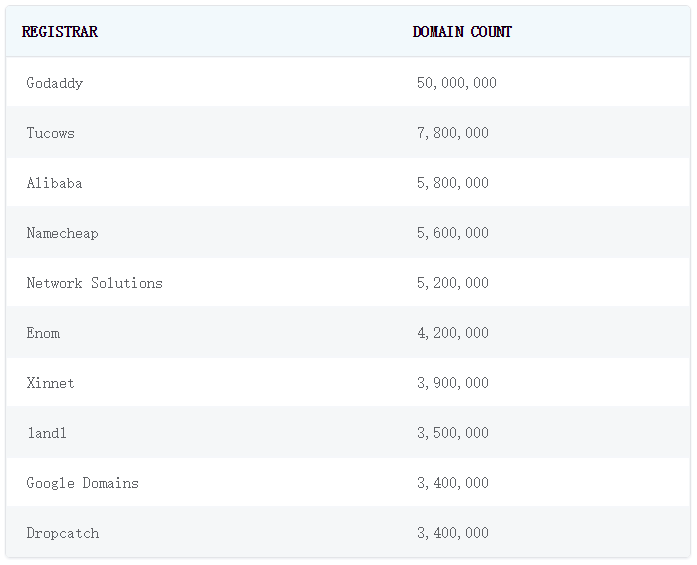
Task: Click the 5,600,000 domain count value
Action: [452, 233]
